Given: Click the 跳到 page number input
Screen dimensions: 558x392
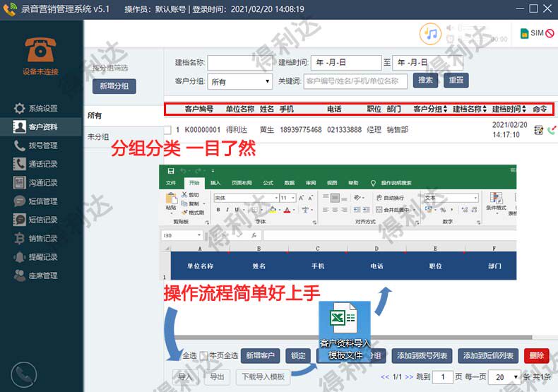Looking at the screenshot, I should tap(442, 376).
